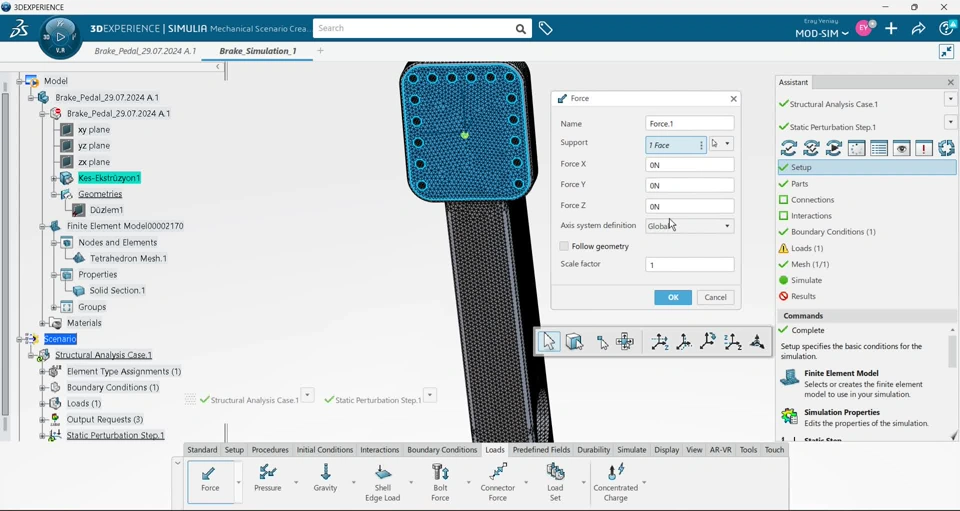Image resolution: width=960 pixels, height=511 pixels.
Task: Switch to the Simulate ribbon tab
Action: [x=632, y=450]
